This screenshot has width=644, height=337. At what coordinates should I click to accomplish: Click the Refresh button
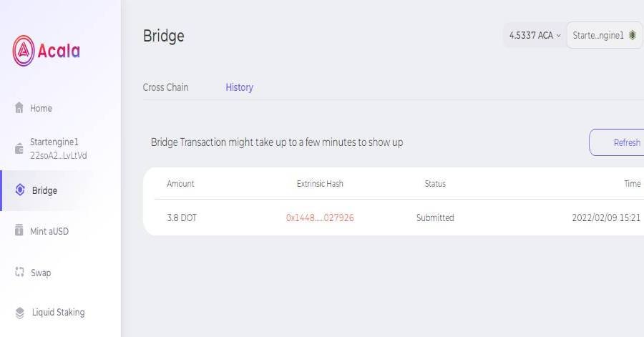617,142
